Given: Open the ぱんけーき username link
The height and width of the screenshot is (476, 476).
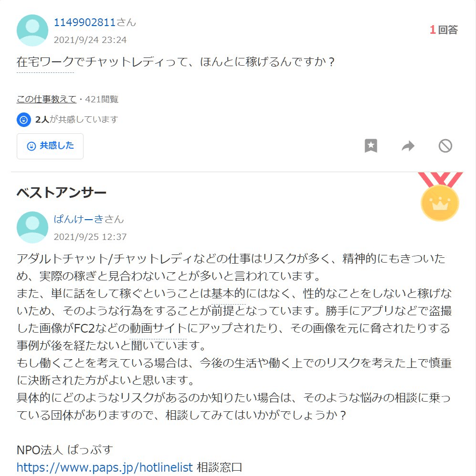Looking at the screenshot, I should pos(79,219).
